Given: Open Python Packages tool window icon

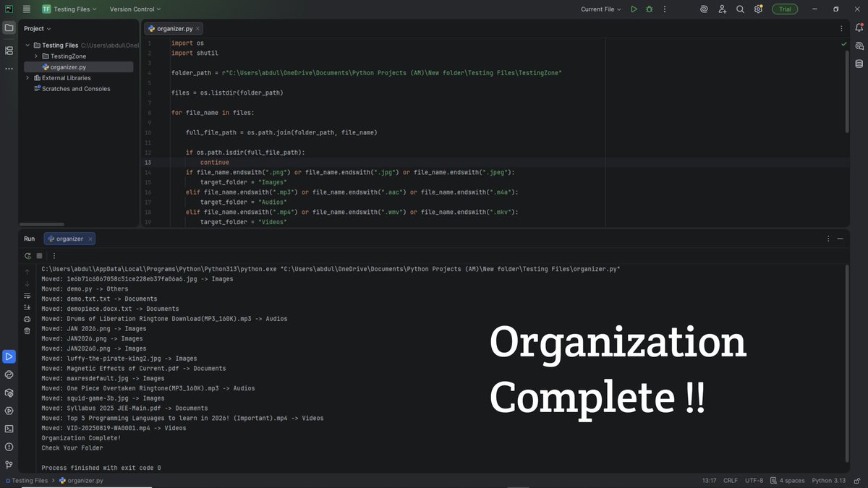Looking at the screenshot, I should pyautogui.click(x=9, y=393).
